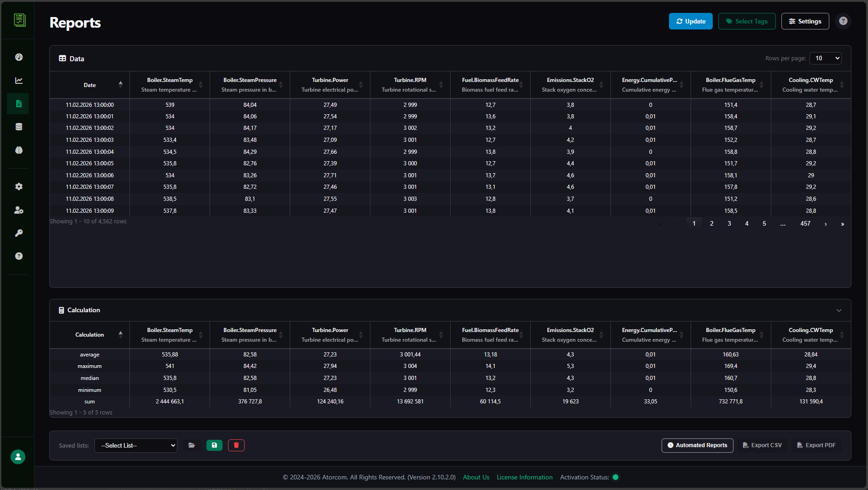Open the analytics brain icon in sidebar
Image resolution: width=868 pixels, height=490 pixels.
pos(18,150)
